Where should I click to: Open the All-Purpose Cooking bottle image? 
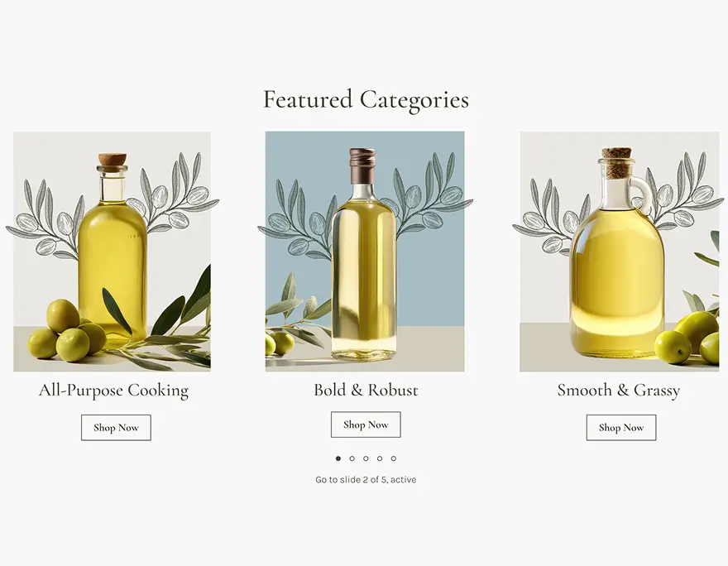(112, 252)
